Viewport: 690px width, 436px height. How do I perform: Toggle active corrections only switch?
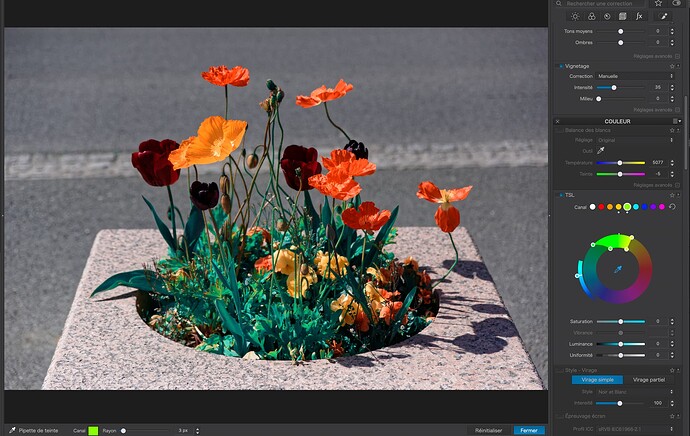point(677,3)
